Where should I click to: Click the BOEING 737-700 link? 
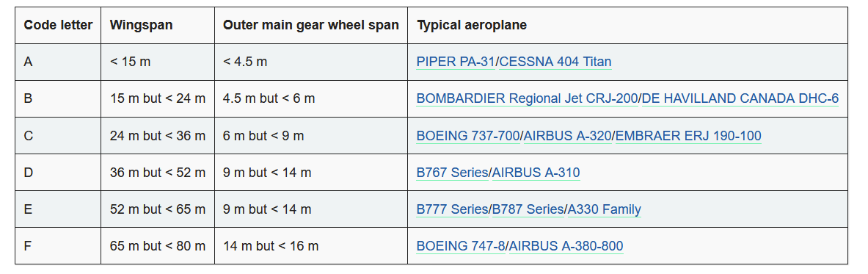point(468,136)
